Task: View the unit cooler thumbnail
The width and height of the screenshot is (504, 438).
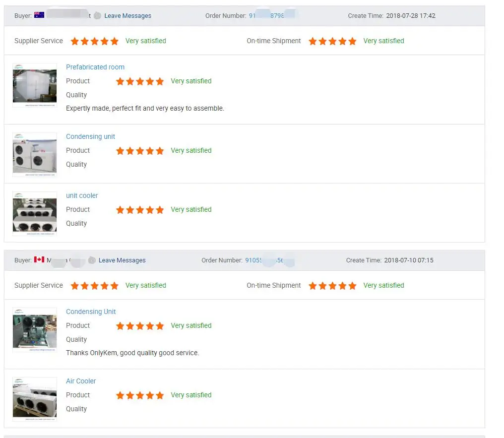Action: 35,214
